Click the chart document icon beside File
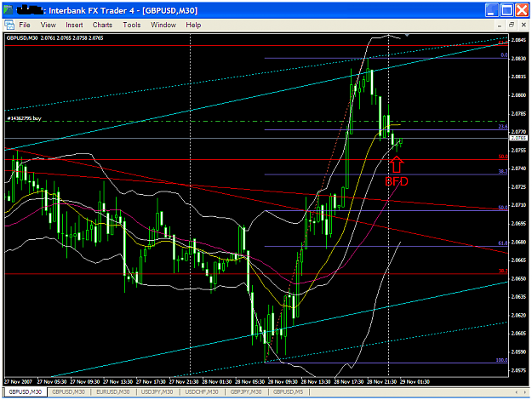This screenshot has width=532, height=400. (x=9, y=25)
